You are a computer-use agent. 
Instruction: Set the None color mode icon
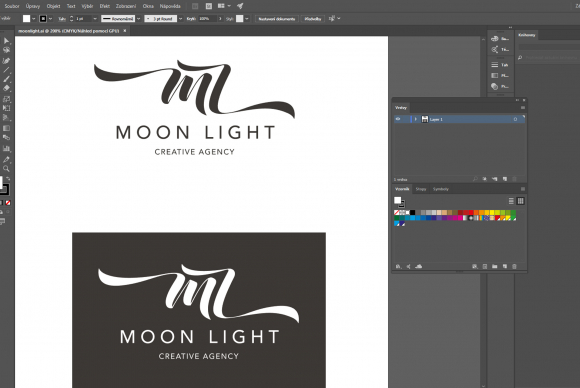(x=8, y=203)
